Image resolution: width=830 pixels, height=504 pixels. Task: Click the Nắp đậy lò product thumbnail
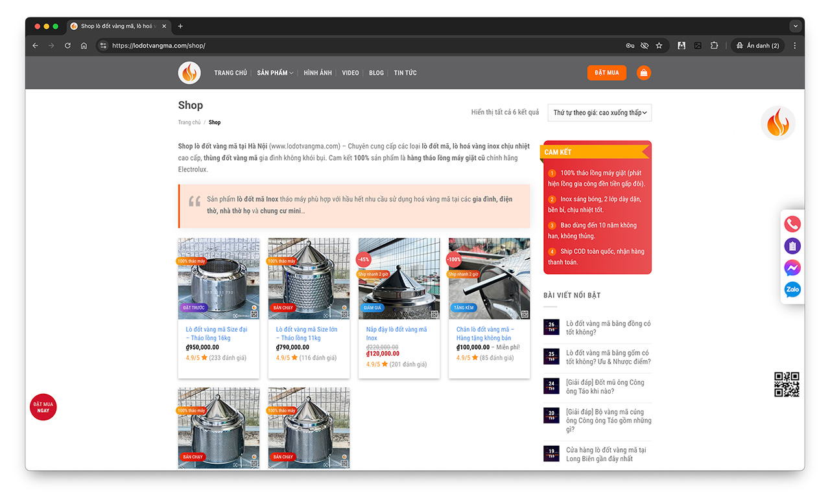click(399, 279)
